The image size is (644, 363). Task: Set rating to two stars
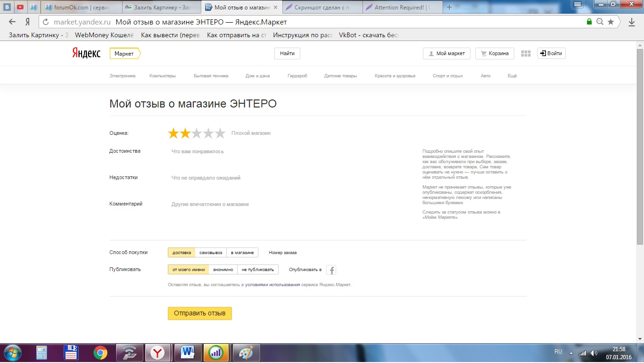click(185, 133)
